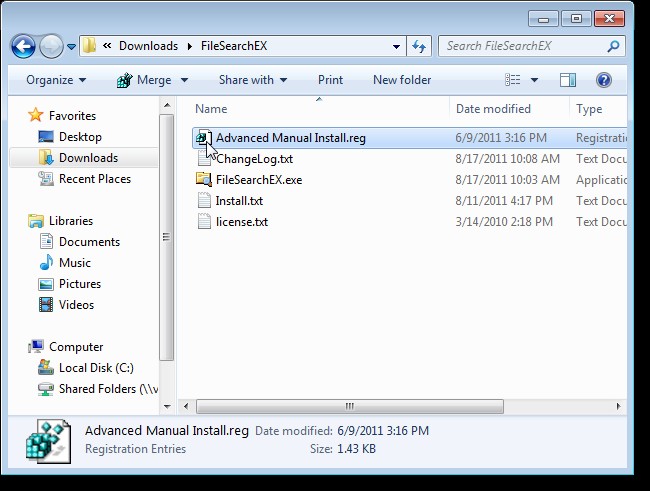This screenshot has height=491, width=650.
Task: Select Libraries in navigation pane
Action: coord(71,221)
